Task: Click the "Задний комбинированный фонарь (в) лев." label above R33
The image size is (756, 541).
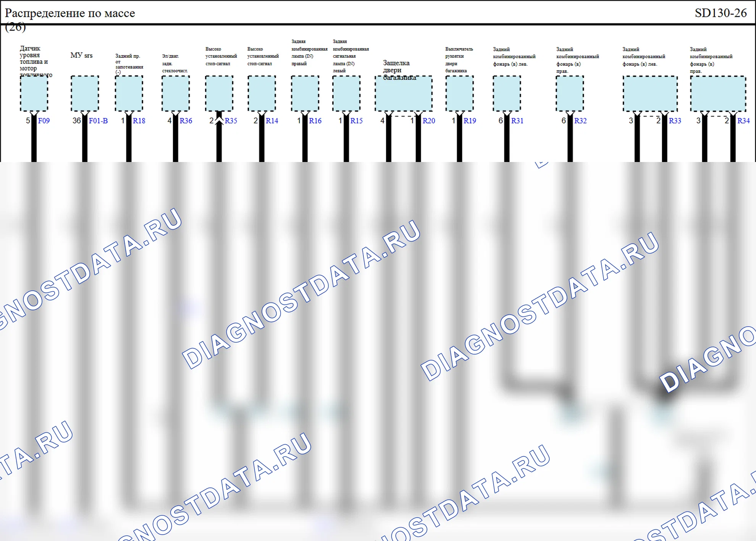Action: click(644, 57)
